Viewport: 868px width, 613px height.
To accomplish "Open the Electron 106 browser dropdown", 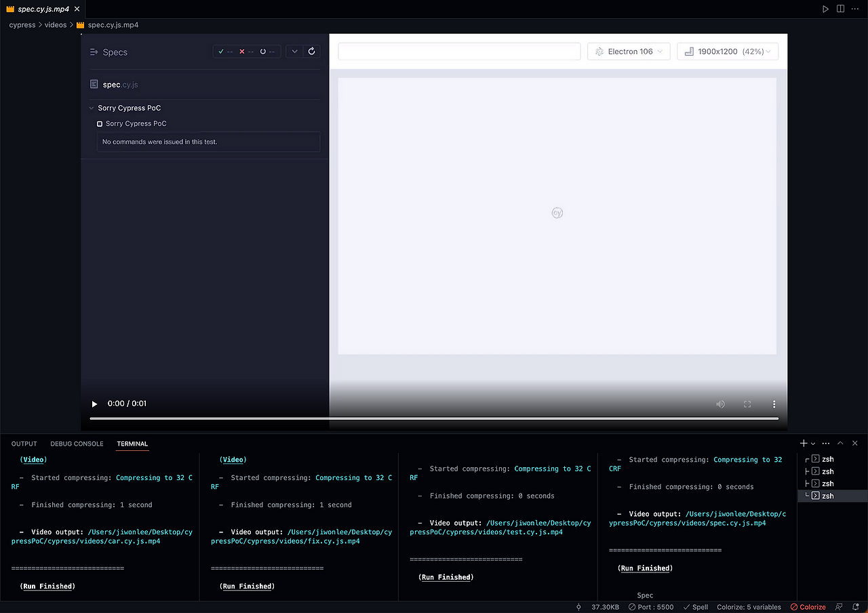I will [x=629, y=52].
